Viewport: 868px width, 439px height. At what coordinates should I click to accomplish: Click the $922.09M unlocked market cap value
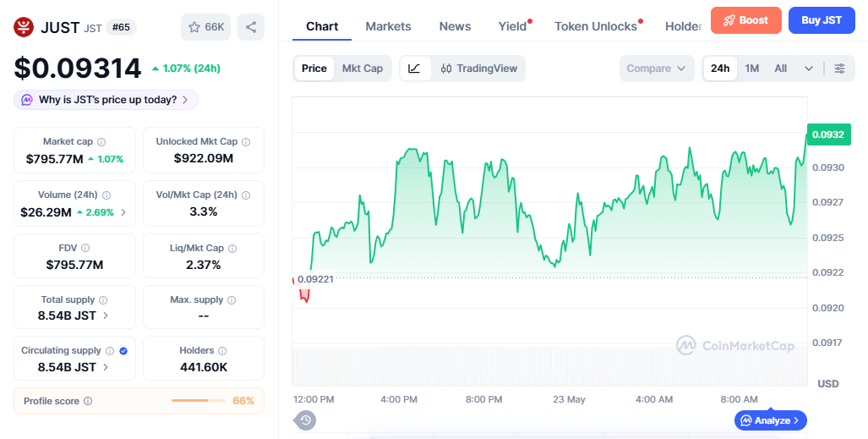click(204, 158)
